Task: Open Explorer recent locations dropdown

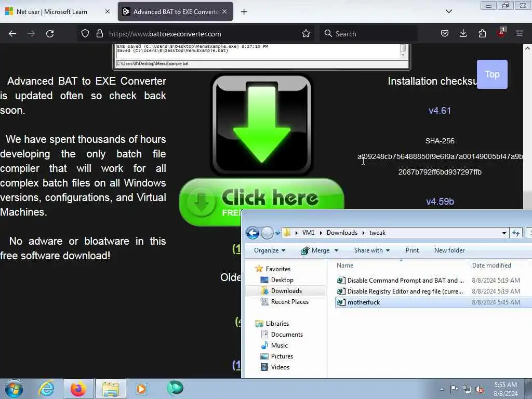Action: (x=277, y=233)
